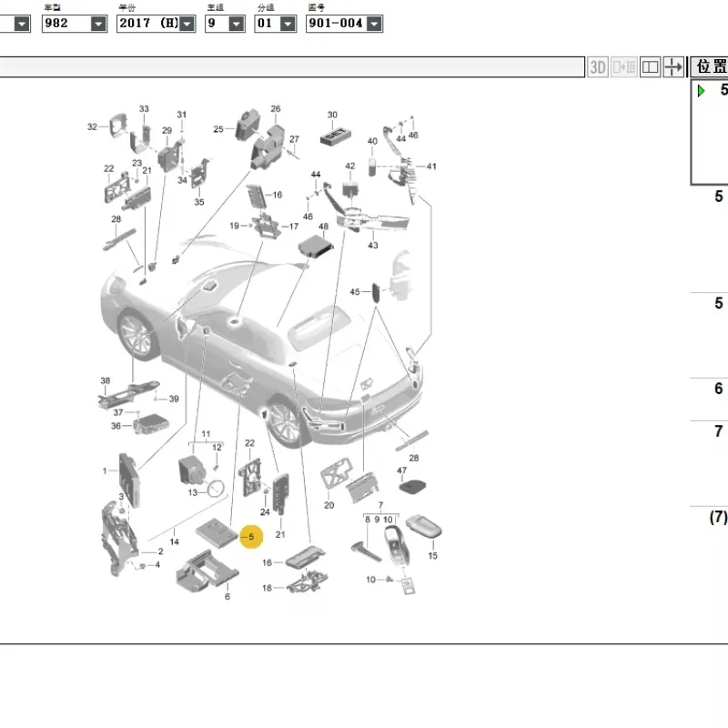Click callout 39 on the diagram
The height and width of the screenshot is (728, 728).
(x=174, y=399)
